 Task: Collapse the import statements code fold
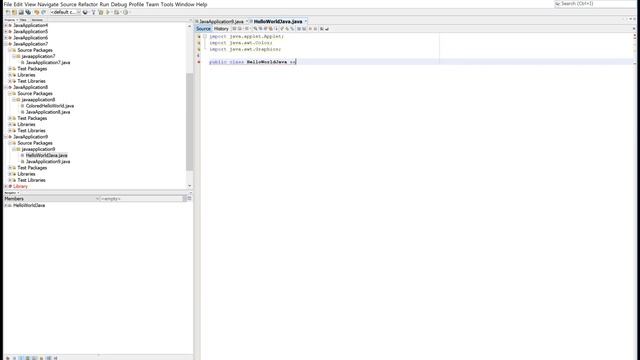click(205, 36)
